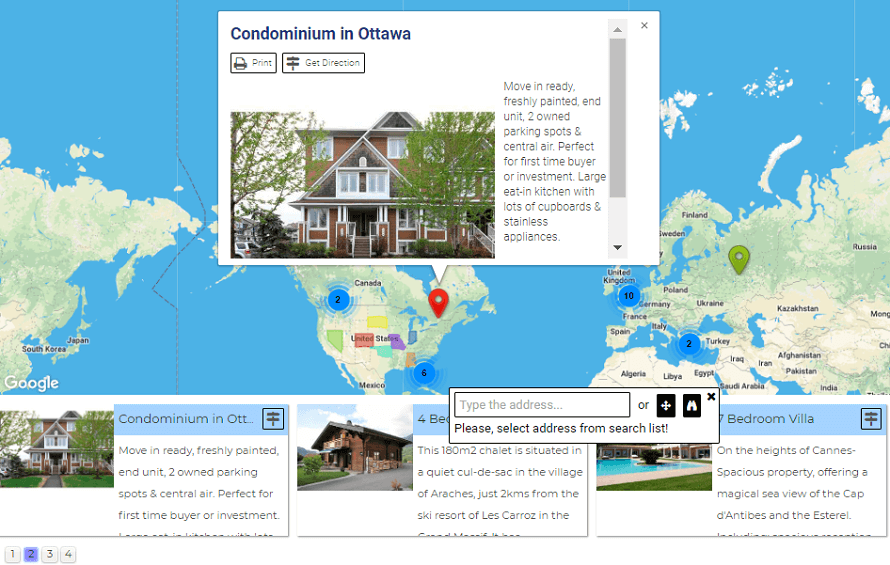This screenshot has width=890, height=565.
Task: Click the green highlighted state on US west
Action: (335, 341)
